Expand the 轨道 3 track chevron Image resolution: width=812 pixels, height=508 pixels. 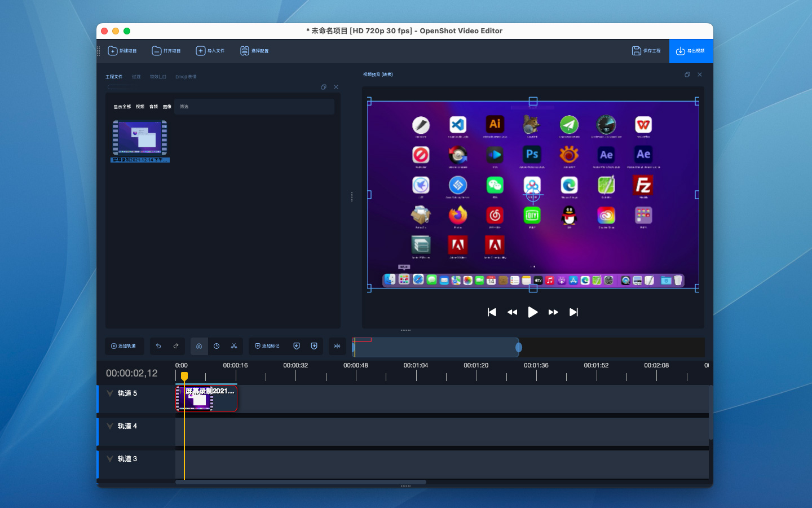coord(110,459)
